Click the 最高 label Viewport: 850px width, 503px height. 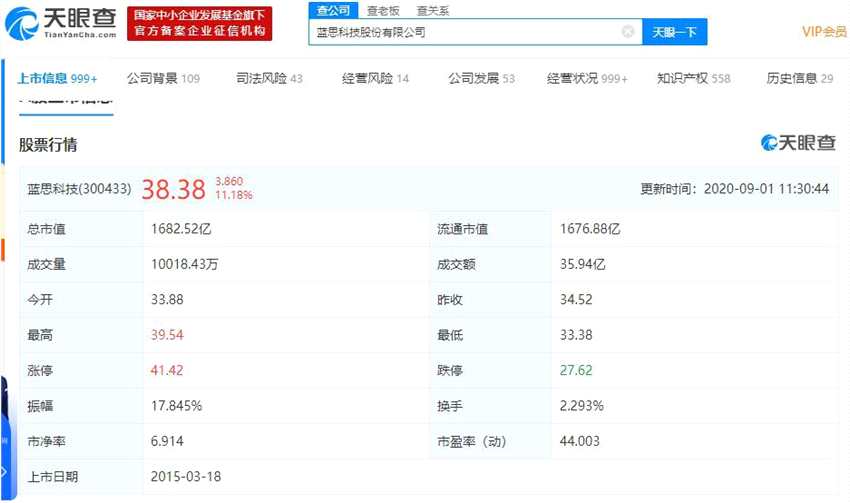click(40, 336)
